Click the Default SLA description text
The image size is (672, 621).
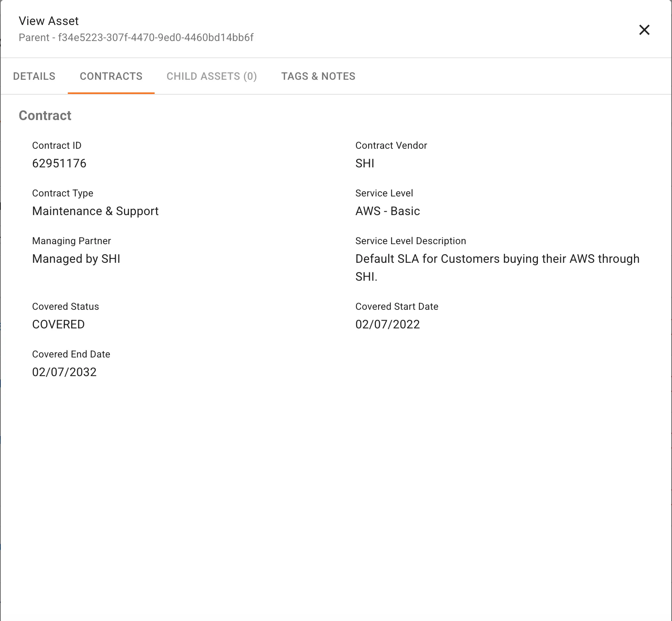click(x=497, y=268)
